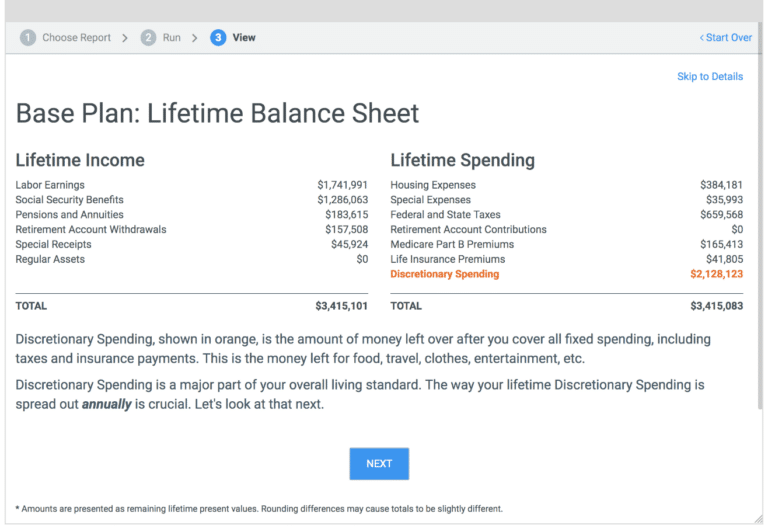Select the Social Security Benefits label
Image resolution: width=768 pixels, height=528 pixels.
[69, 200]
